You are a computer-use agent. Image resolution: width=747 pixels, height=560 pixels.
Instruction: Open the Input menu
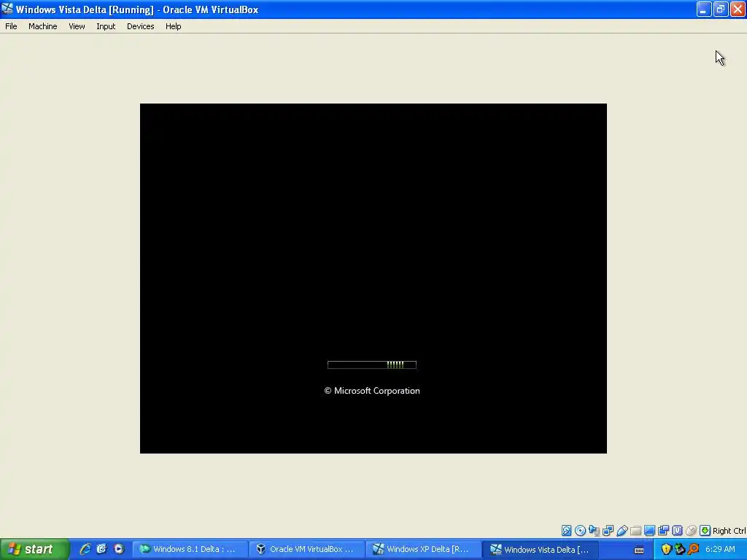[106, 26]
